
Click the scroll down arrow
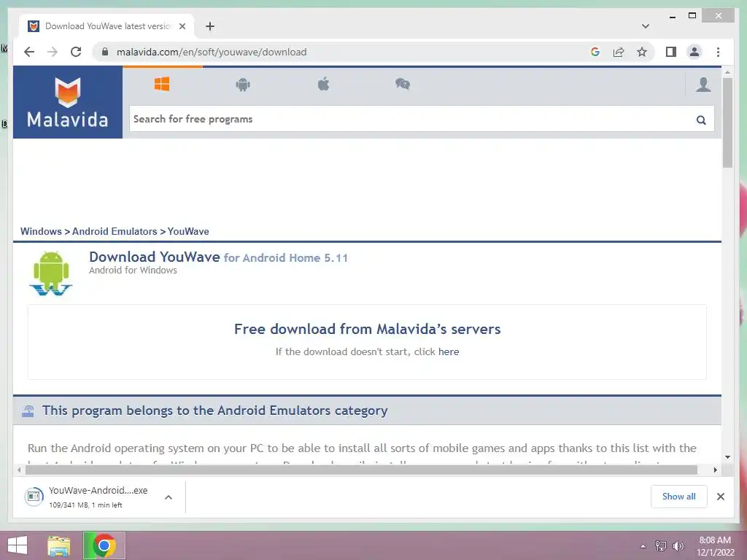coord(727,457)
